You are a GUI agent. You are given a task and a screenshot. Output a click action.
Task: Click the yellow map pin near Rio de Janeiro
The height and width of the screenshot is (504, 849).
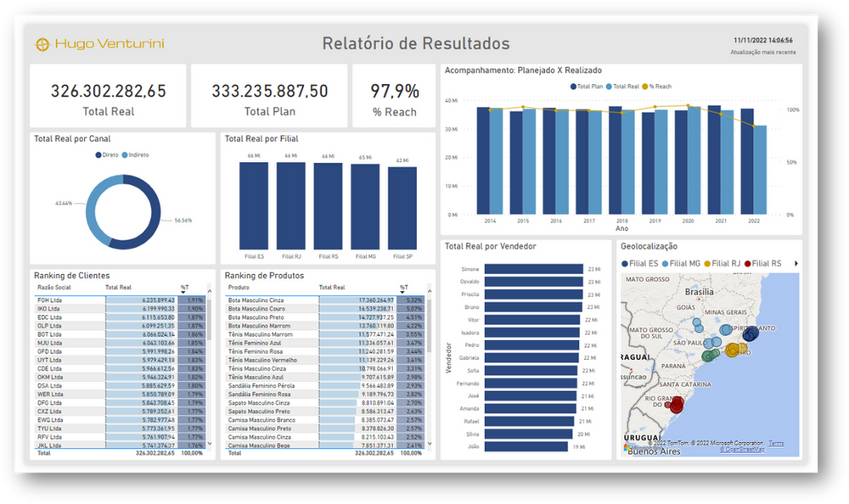733,350
